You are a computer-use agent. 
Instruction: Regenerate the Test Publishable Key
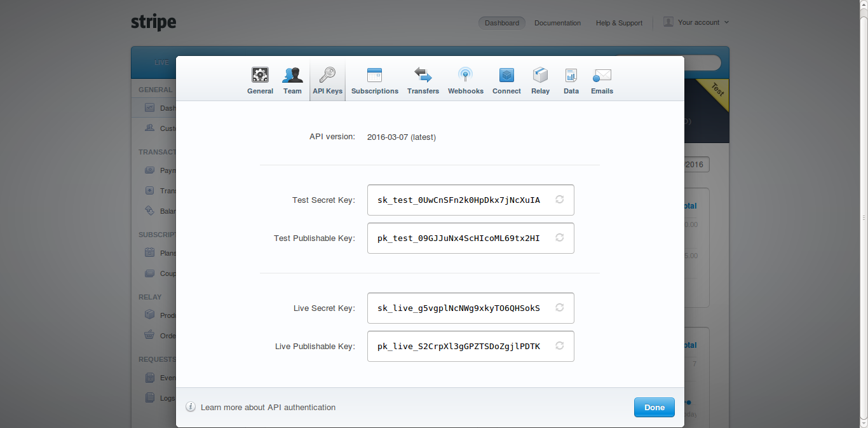[560, 238]
